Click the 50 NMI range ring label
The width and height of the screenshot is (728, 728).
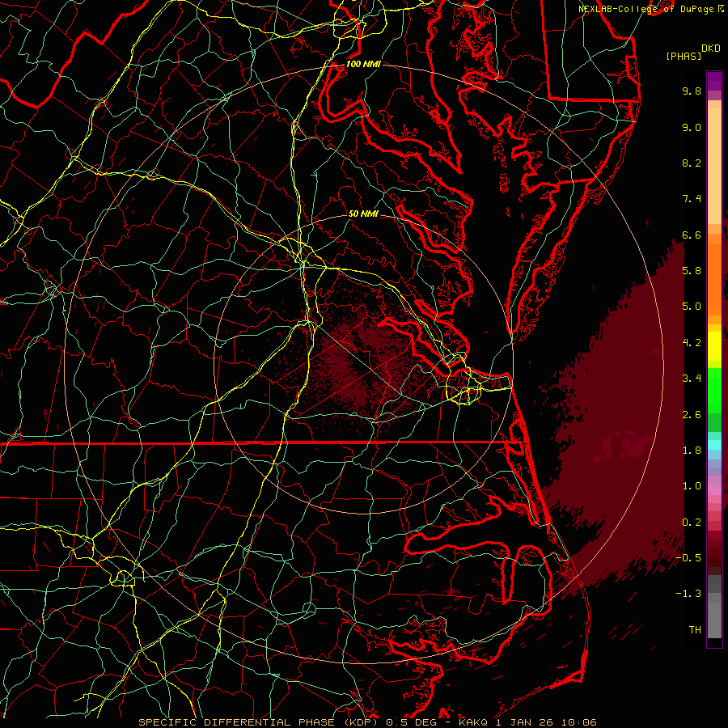click(363, 214)
